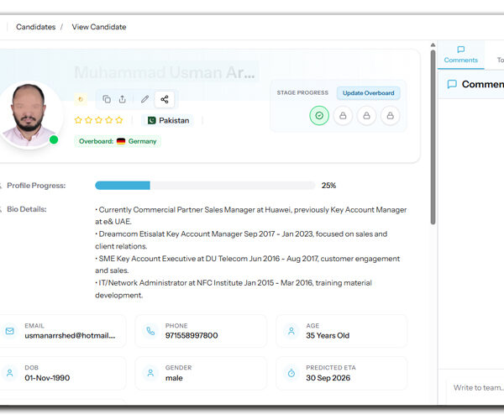
Task: Click the email envelope icon
Action: tap(9, 331)
